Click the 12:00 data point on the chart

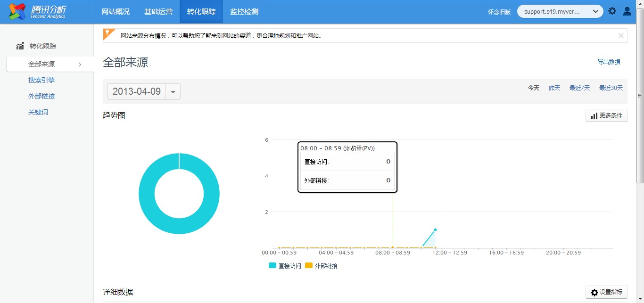(x=435, y=230)
